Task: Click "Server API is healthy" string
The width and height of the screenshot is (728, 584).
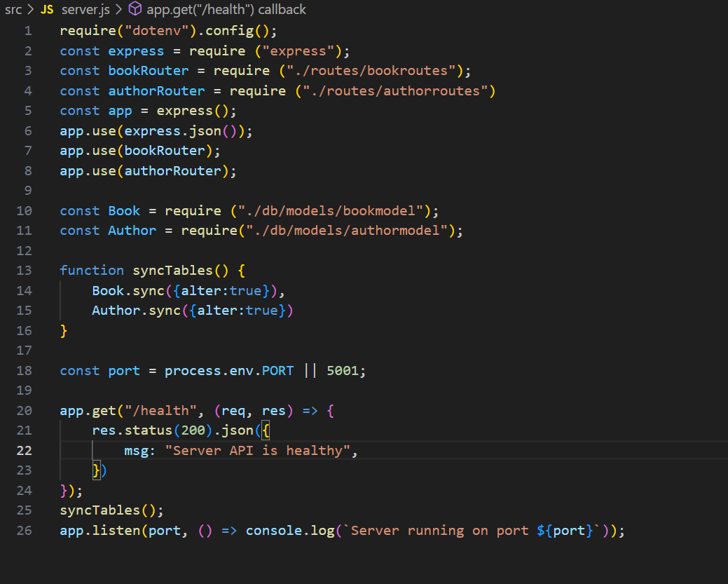Action: (x=258, y=451)
